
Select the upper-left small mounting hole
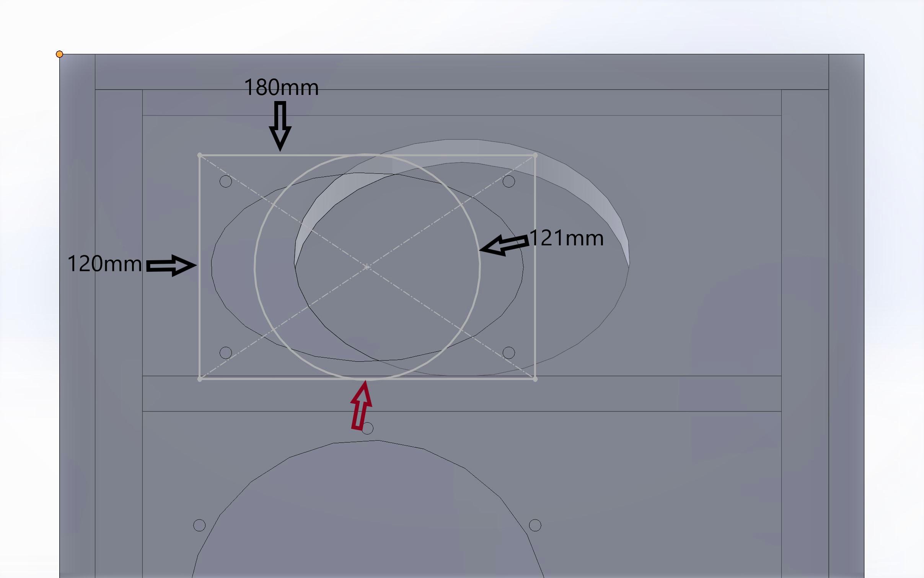[226, 181]
